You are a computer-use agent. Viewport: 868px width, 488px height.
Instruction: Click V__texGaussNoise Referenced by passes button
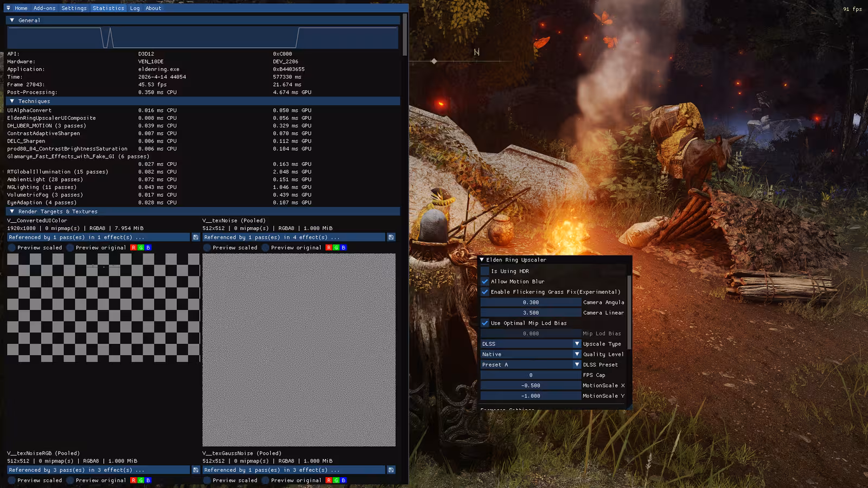click(x=293, y=470)
